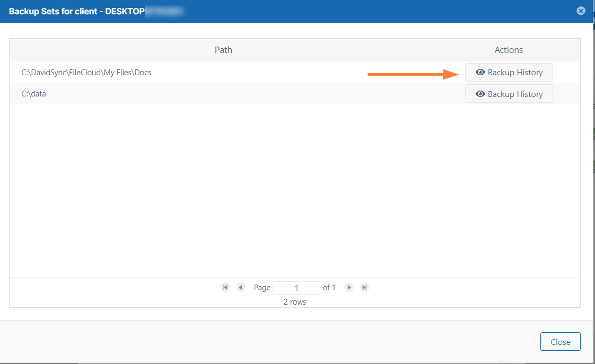The image size is (595, 364).
Task: Click the eye icon beside C:\data Backup History
Action: pos(480,93)
